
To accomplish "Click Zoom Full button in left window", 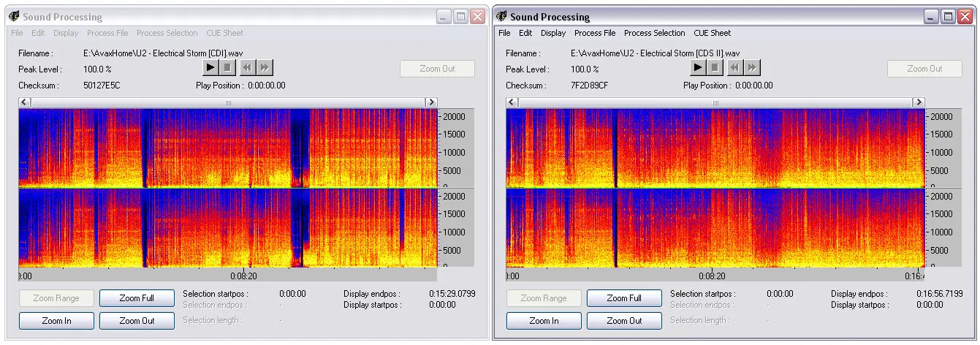I will 137,297.
